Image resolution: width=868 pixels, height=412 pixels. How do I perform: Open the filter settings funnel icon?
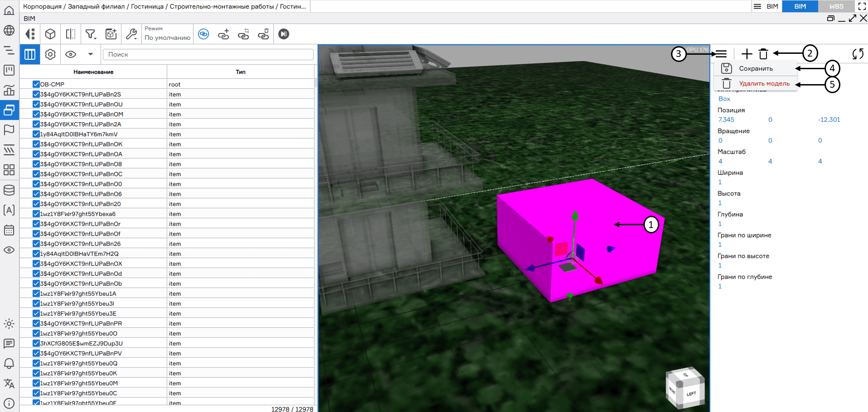pyautogui.click(x=91, y=34)
